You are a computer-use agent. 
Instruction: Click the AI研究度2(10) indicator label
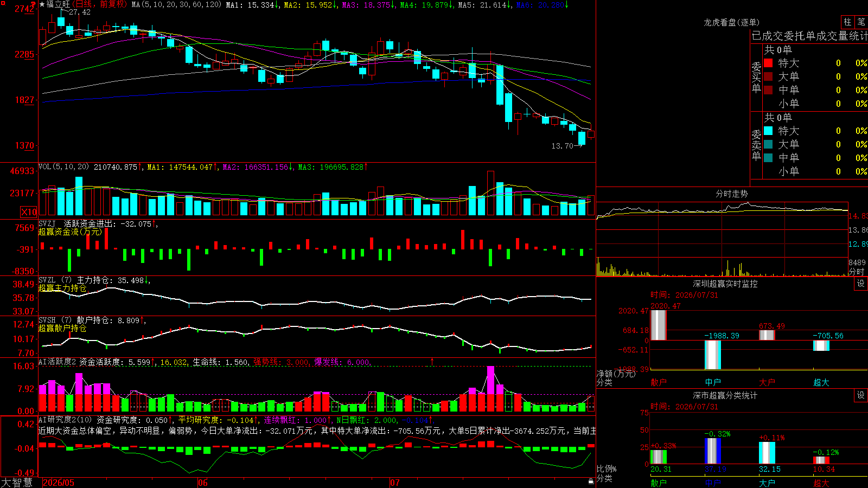[x=65, y=420]
